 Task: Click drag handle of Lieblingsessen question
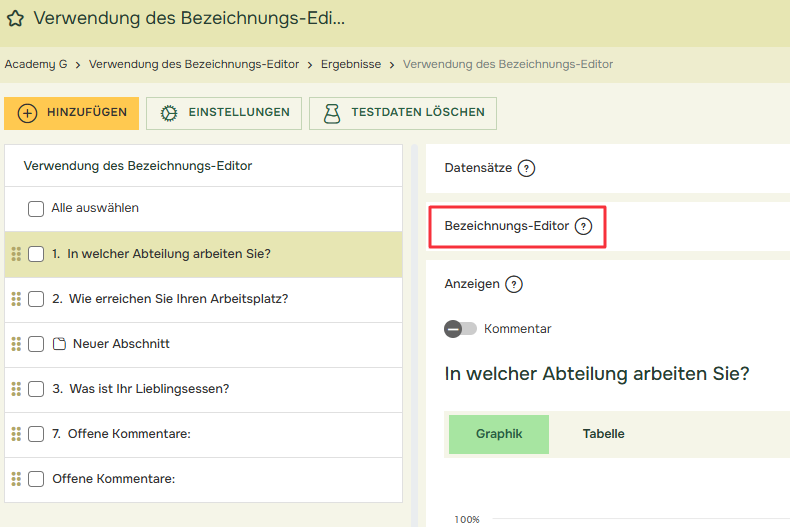coord(16,389)
